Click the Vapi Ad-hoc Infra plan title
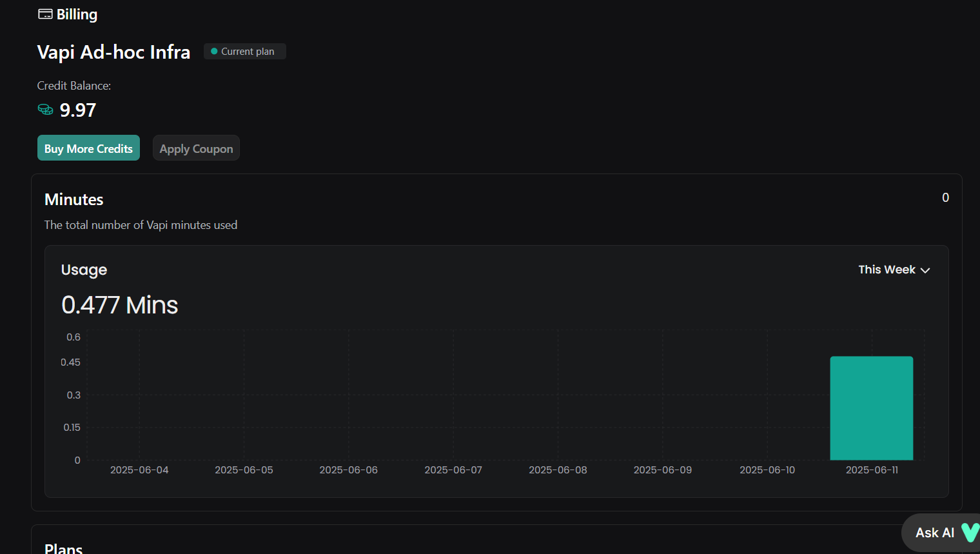 (114, 52)
